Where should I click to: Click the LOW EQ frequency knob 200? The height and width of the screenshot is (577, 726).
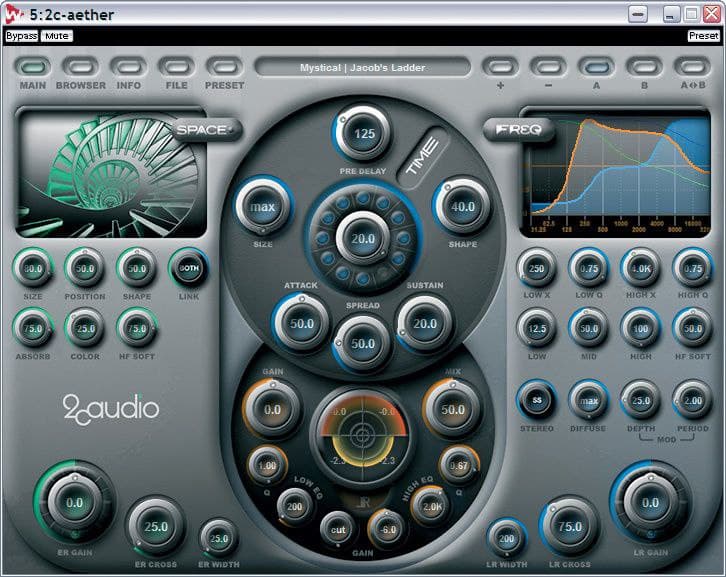click(x=294, y=506)
